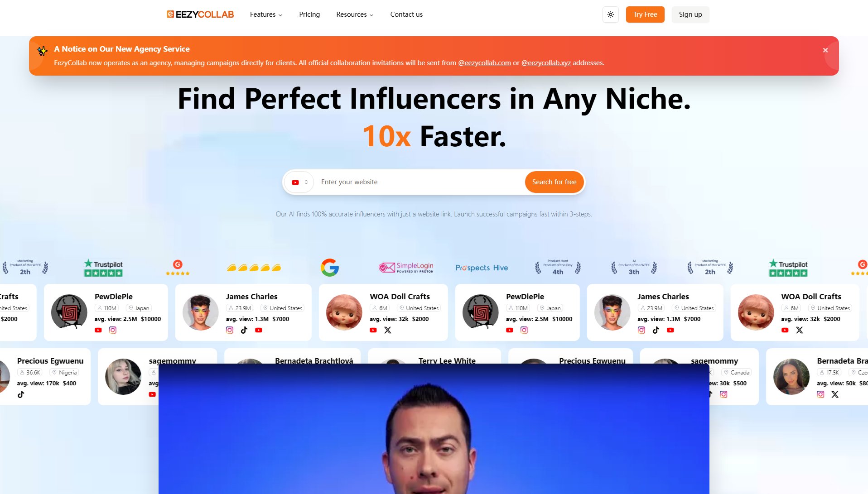The image size is (868, 494).
Task: Click the Try Free button
Action: pyautogui.click(x=645, y=14)
